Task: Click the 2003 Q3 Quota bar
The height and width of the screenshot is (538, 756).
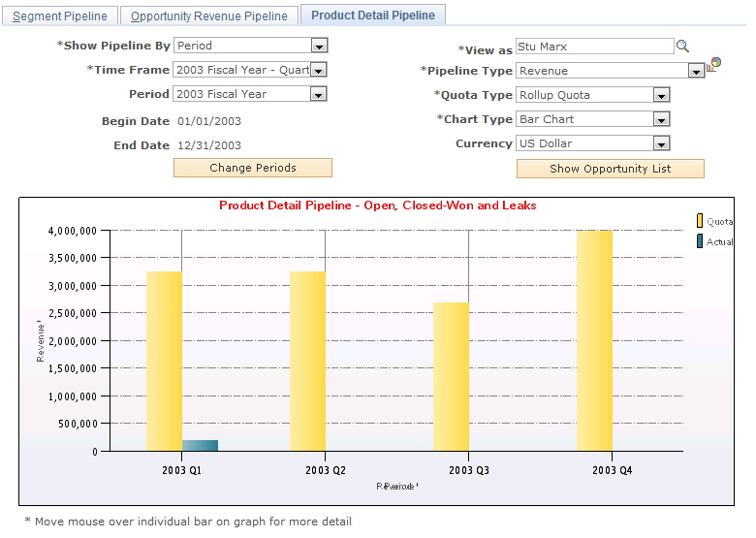Action: pos(451,377)
